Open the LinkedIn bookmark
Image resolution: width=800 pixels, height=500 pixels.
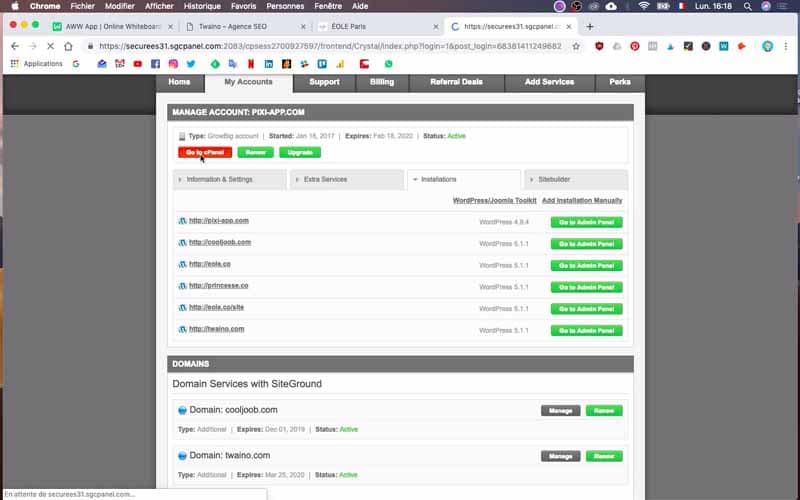268,64
